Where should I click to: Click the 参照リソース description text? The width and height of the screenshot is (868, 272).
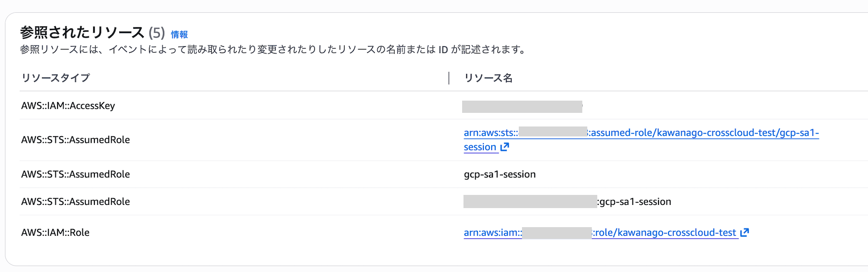(272, 49)
